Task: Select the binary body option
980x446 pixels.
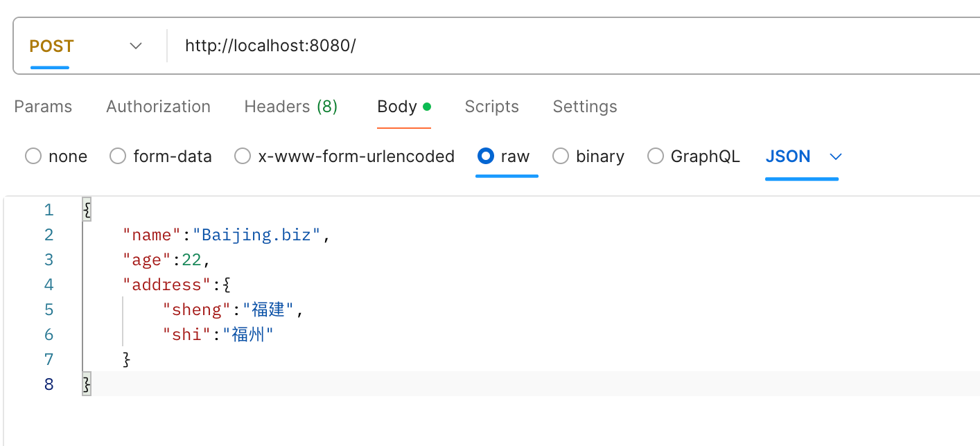Action: tap(560, 156)
